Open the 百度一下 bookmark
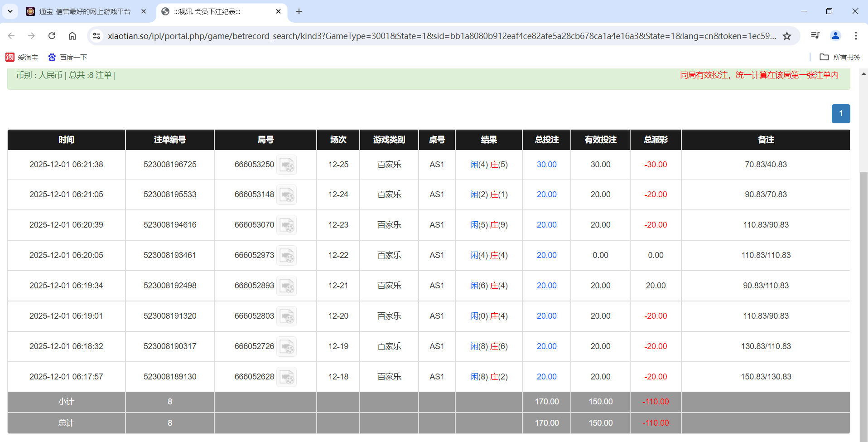Screen dimensions: 868x442 68,57
